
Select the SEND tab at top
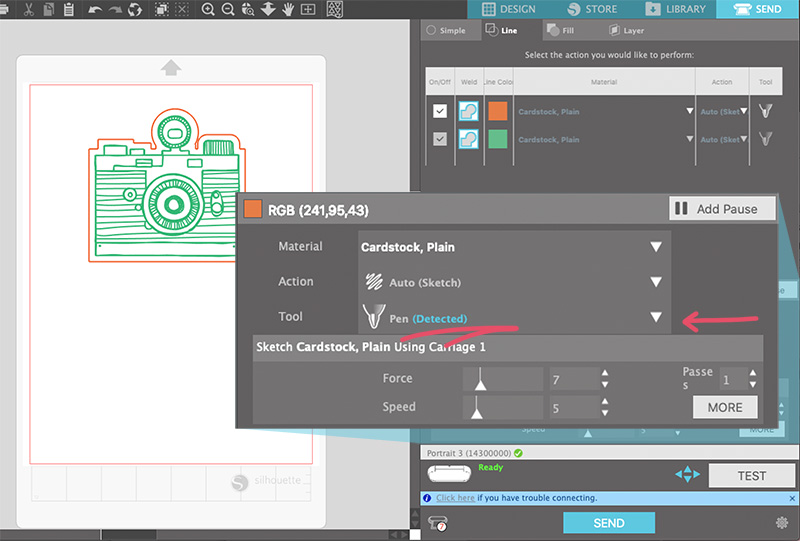click(x=758, y=9)
